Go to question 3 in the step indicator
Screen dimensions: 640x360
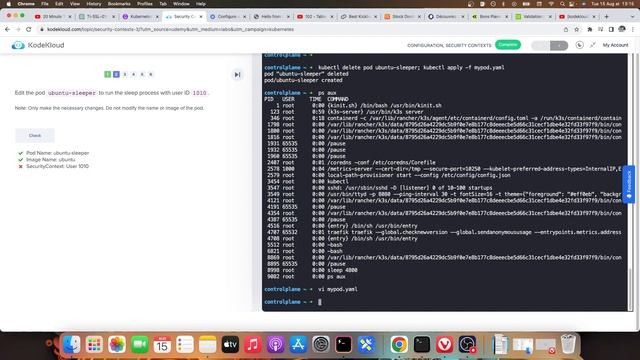(x=125, y=74)
